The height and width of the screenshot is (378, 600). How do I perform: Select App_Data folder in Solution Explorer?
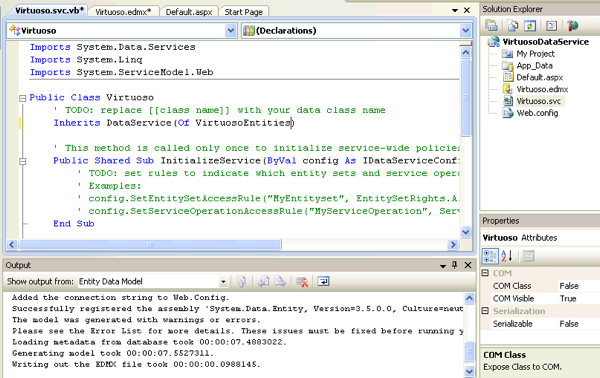pos(534,65)
